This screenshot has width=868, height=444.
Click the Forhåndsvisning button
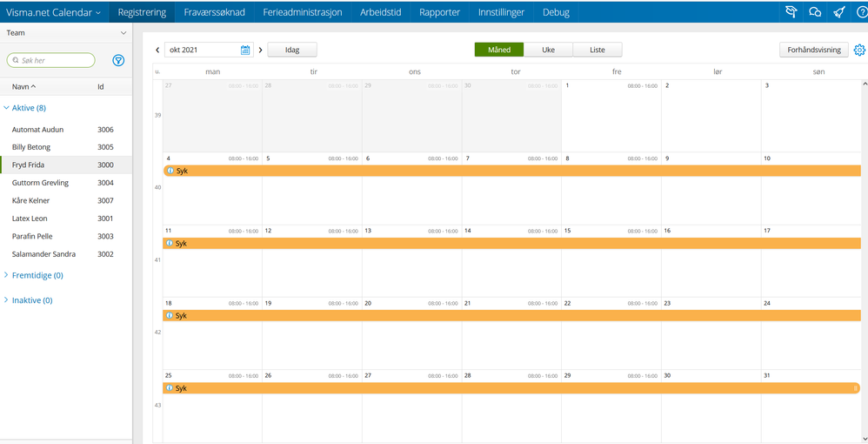(x=814, y=50)
